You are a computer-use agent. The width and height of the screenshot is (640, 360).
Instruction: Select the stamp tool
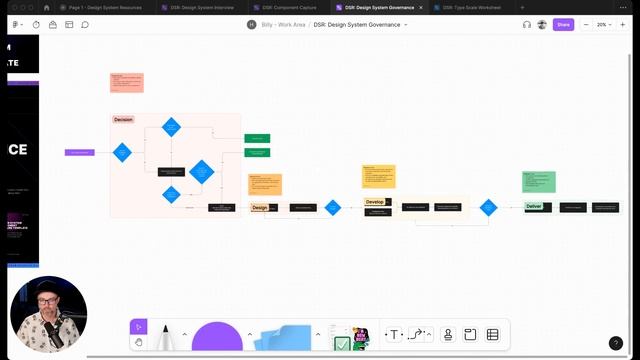tap(448, 335)
